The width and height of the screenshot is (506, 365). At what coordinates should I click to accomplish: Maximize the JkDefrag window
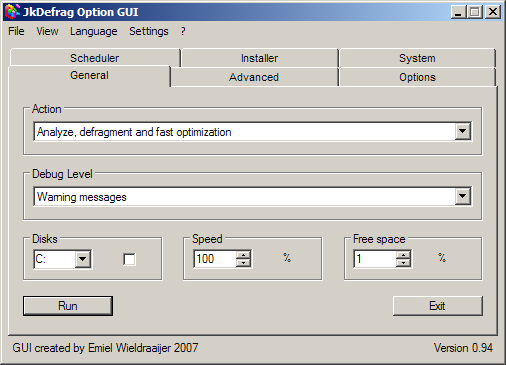point(475,12)
